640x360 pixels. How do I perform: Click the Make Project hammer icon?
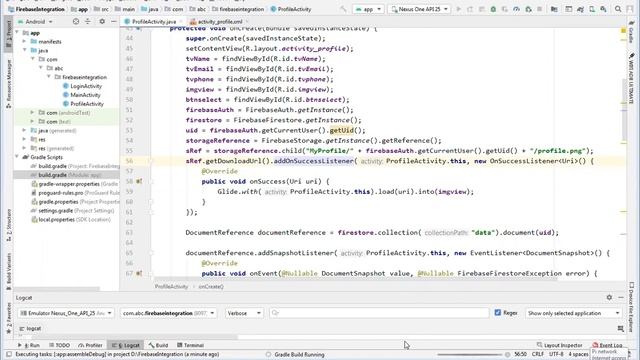pyautogui.click(x=343, y=9)
